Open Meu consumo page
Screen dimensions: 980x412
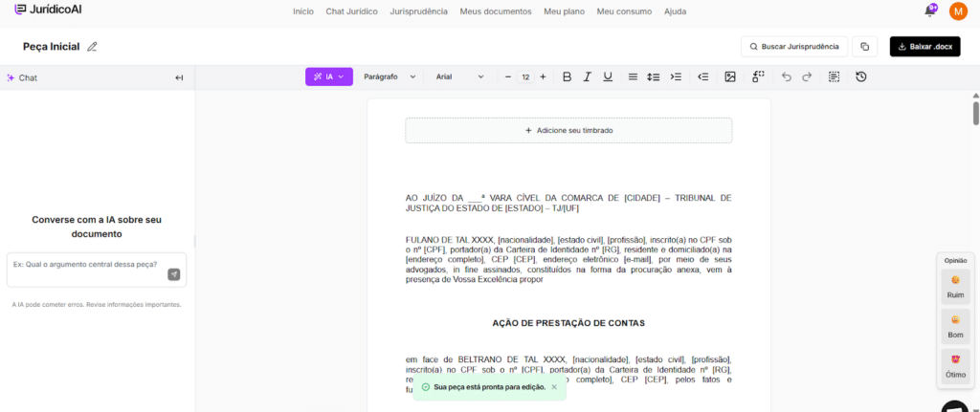coord(624,11)
